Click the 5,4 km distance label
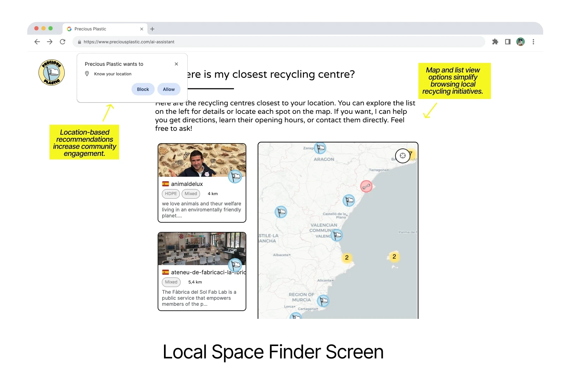Image resolution: width=581 pixels, height=392 pixels. [x=195, y=282]
